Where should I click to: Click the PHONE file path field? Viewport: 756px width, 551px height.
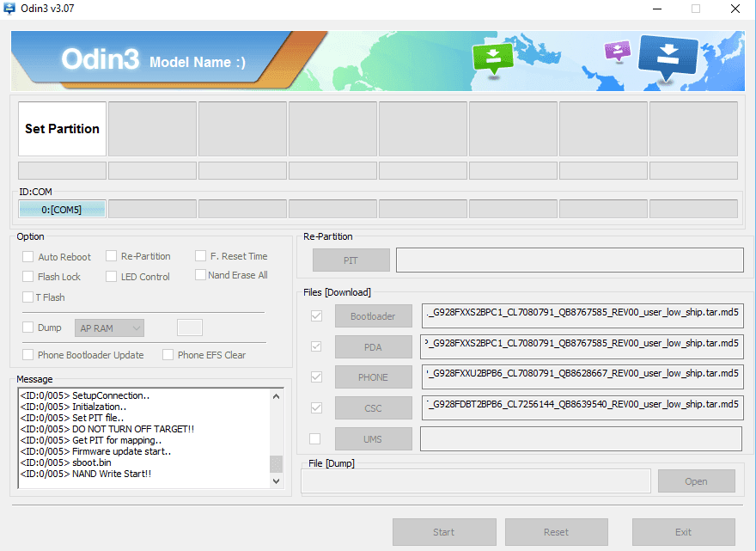pos(582,377)
